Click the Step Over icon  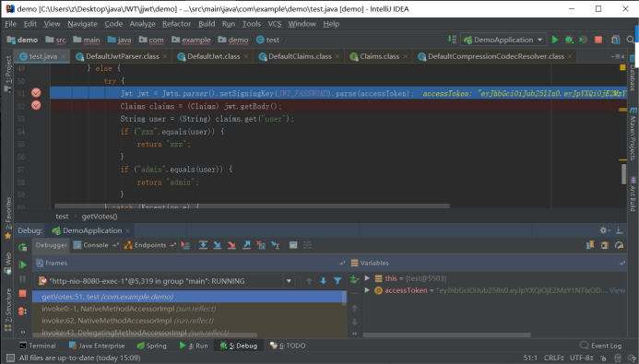(x=203, y=245)
